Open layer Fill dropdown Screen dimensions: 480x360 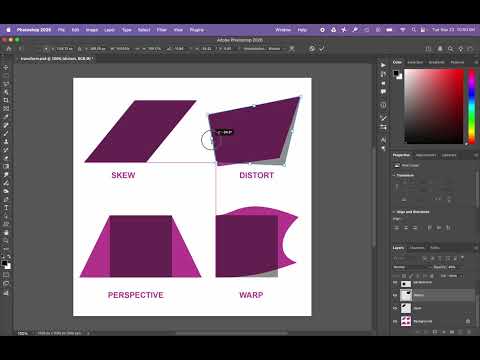coord(461,276)
